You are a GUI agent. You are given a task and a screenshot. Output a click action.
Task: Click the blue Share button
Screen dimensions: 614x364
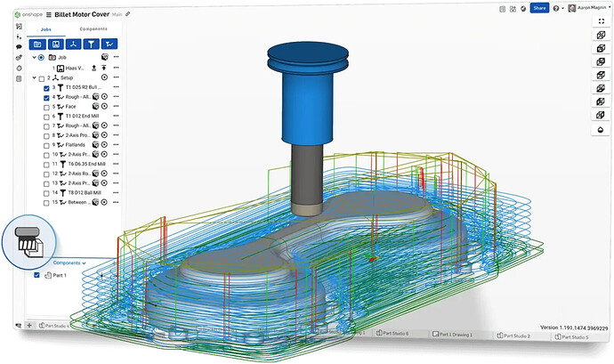pyautogui.click(x=539, y=8)
